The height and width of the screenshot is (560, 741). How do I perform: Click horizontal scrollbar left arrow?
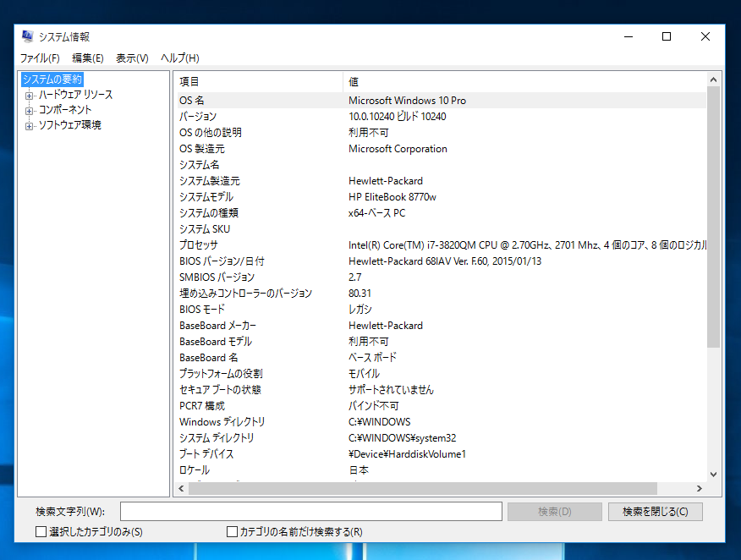[x=182, y=489]
